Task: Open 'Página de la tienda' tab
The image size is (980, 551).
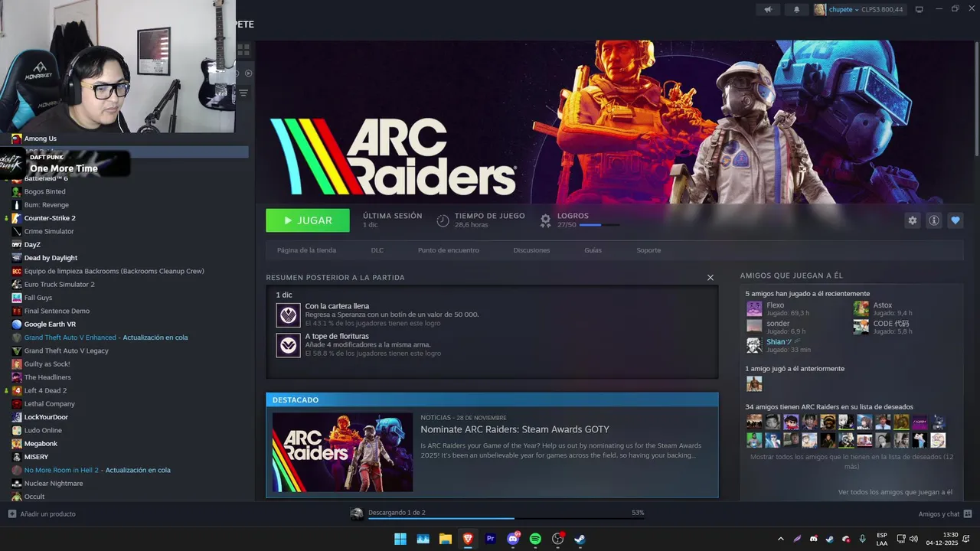Action: [x=306, y=250]
